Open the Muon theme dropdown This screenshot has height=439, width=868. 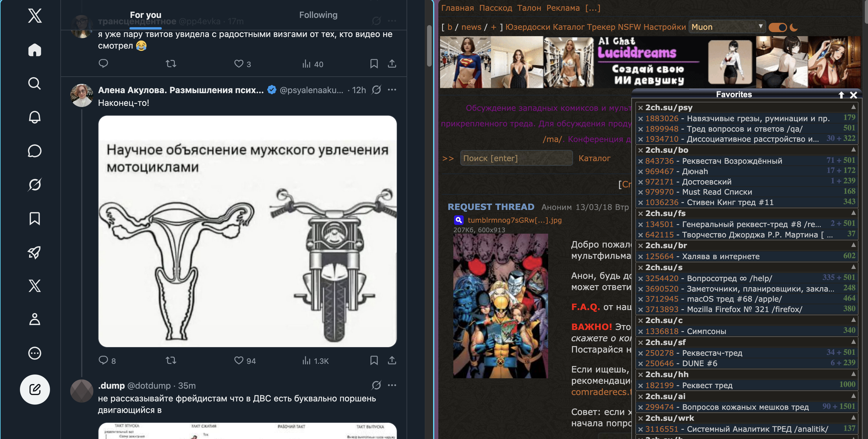[727, 27]
